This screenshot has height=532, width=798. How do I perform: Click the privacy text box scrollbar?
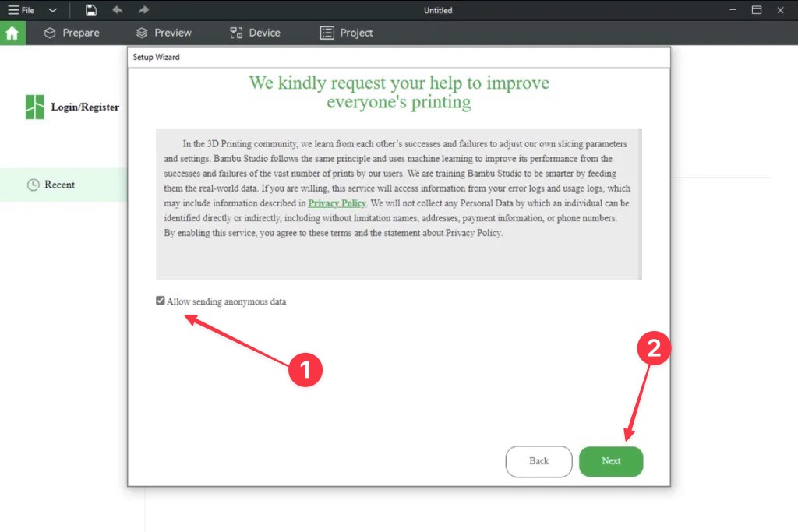coord(640,203)
